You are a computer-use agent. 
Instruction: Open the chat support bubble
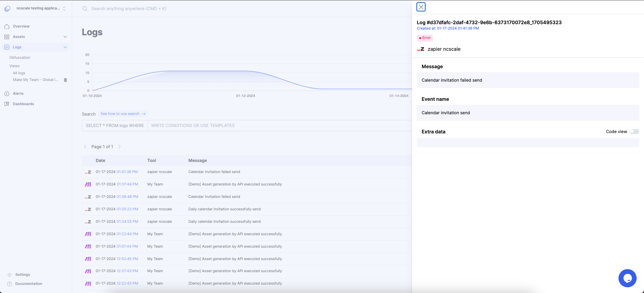click(627, 278)
